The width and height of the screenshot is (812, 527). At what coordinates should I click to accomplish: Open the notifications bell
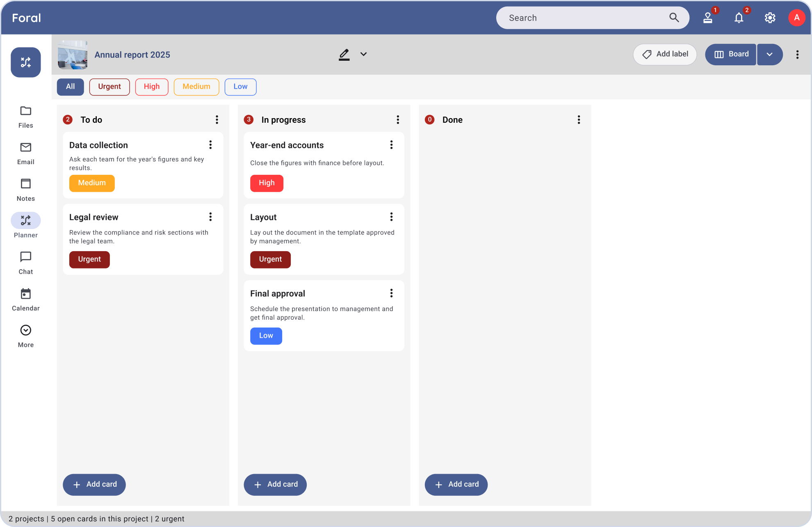coord(739,18)
